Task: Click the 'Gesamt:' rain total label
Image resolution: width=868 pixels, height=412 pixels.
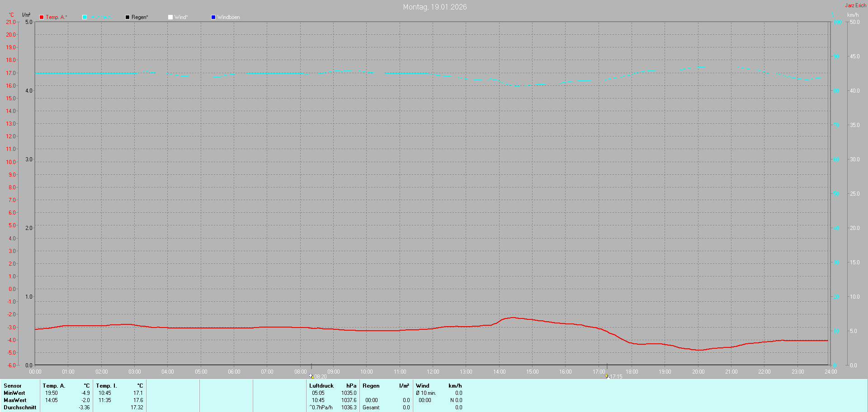Action: [x=372, y=407]
